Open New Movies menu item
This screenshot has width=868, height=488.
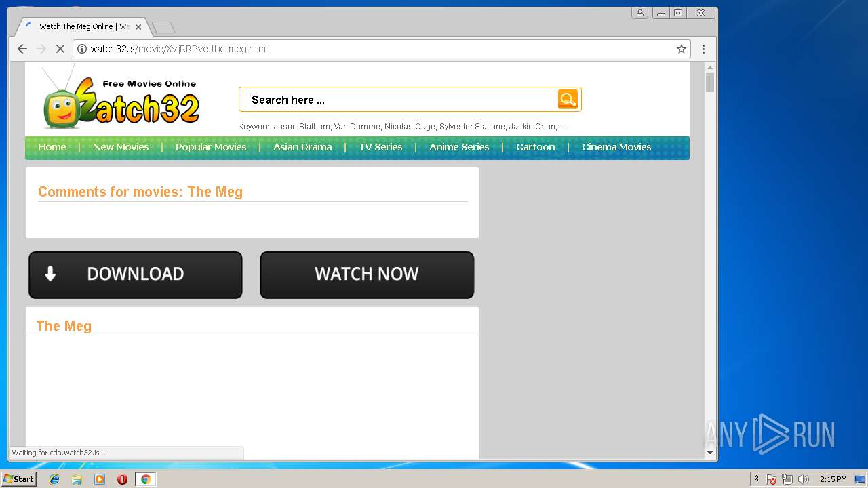tap(121, 147)
